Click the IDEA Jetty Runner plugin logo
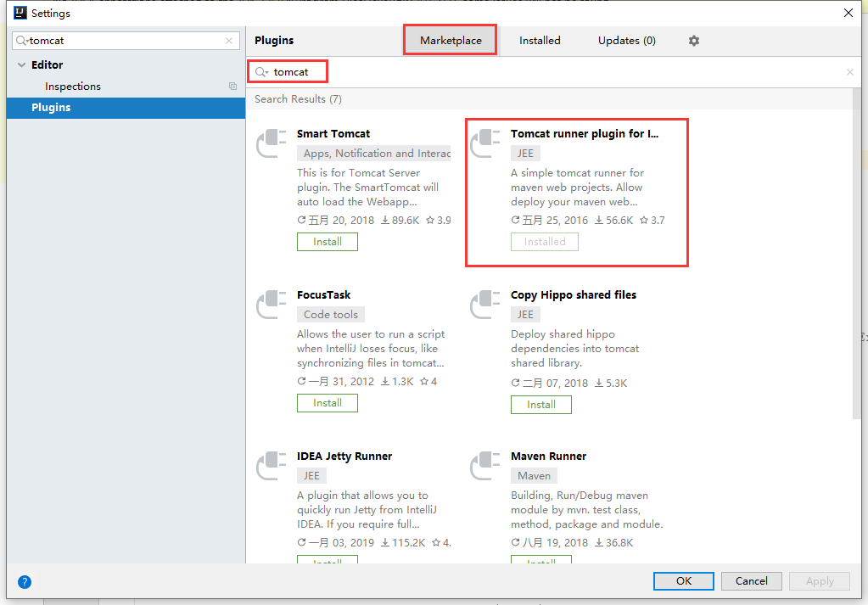Viewport: 868px width, 605px height. 270,465
